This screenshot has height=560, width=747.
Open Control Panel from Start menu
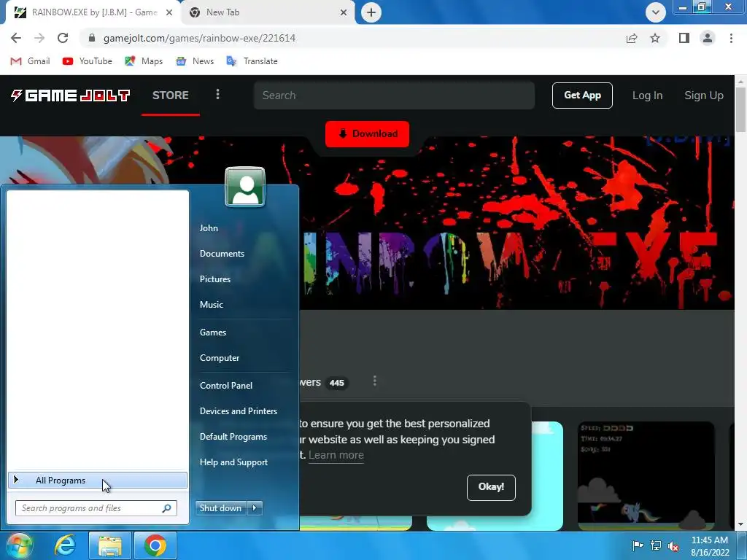226,386
